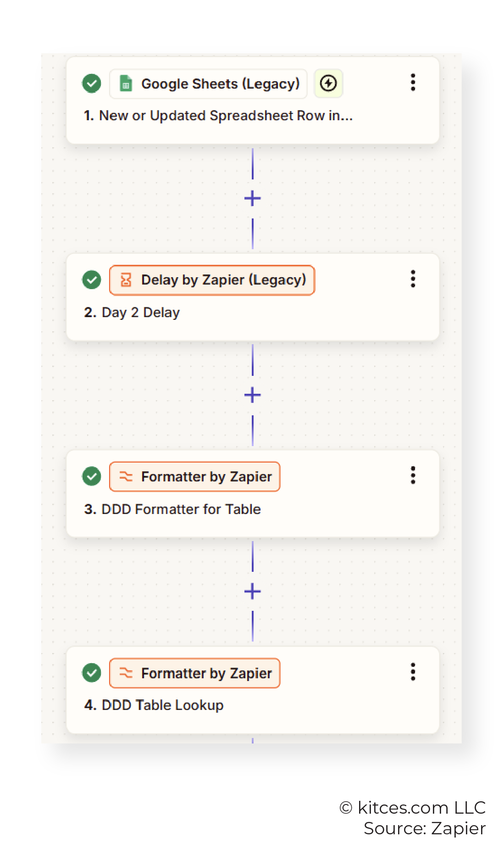This screenshot has width=504, height=849.
Task: Add a step after DDD Formatter for Table
Action: (252, 592)
